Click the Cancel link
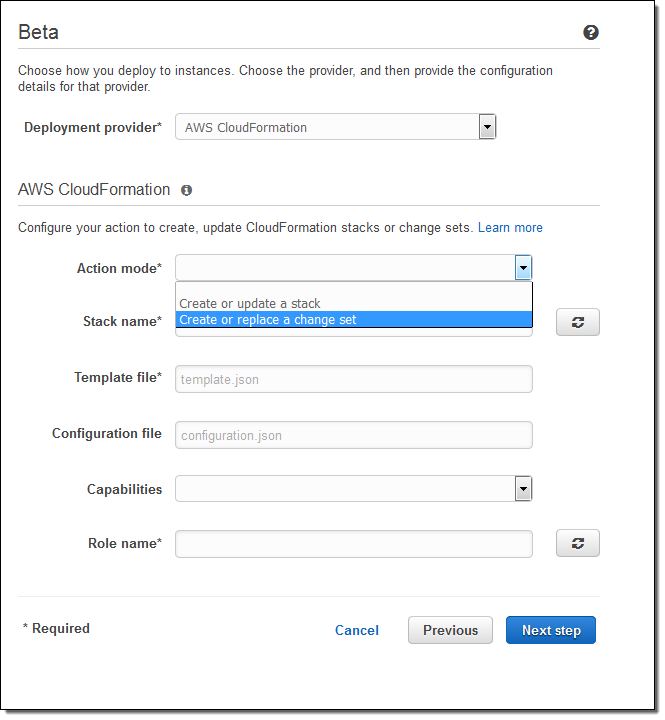Image resolution: width=665 pixels, height=720 pixels. pos(357,630)
